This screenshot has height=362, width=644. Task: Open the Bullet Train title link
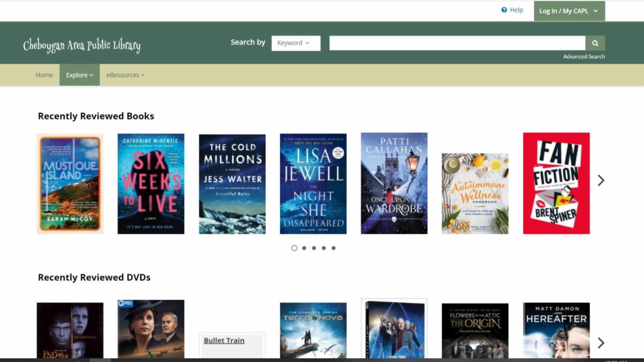(224, 341)
